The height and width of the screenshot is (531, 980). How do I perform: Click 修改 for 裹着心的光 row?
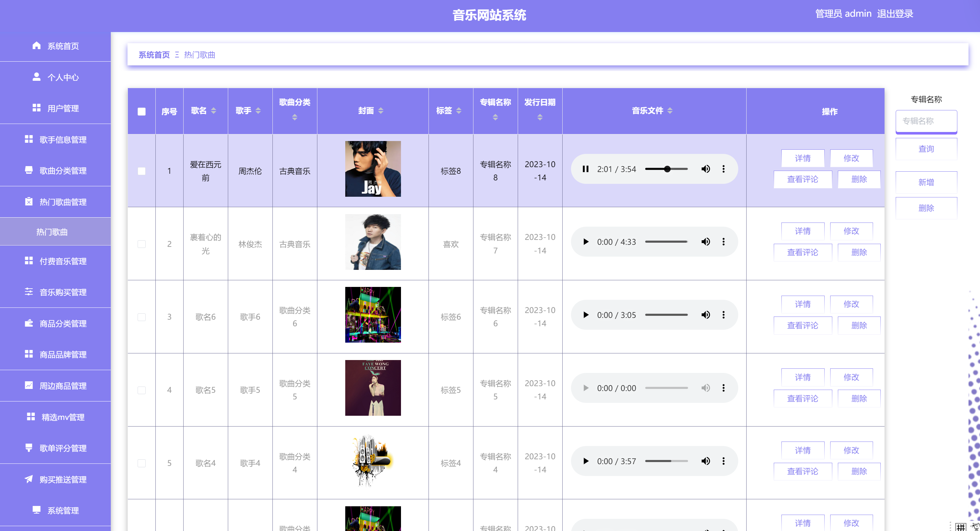(x=851, y=231)
